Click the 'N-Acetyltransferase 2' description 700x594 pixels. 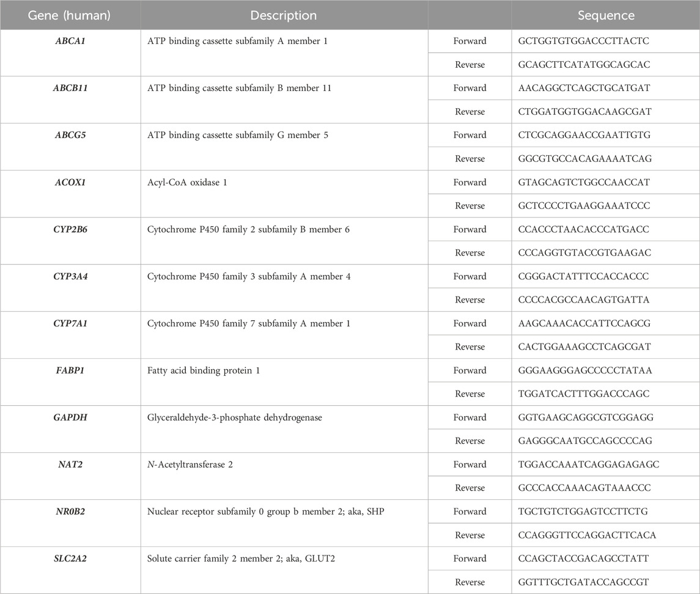click(x=190, y=464)
